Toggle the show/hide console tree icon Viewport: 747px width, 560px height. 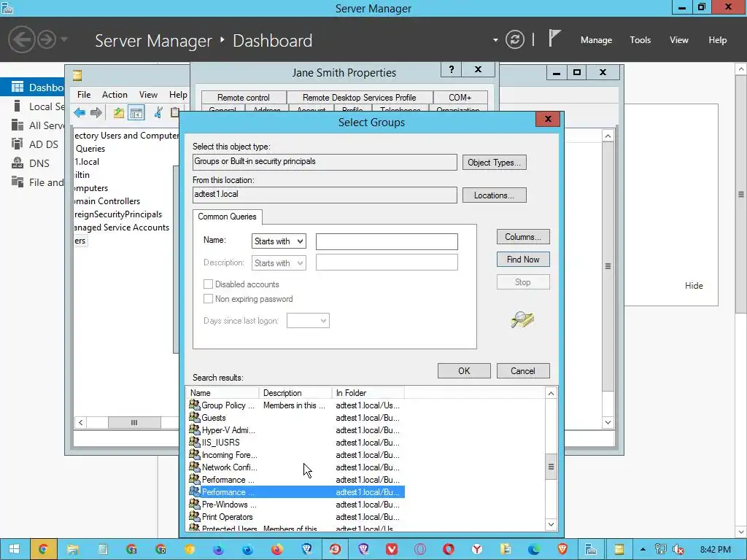click(x=136, y=113)
